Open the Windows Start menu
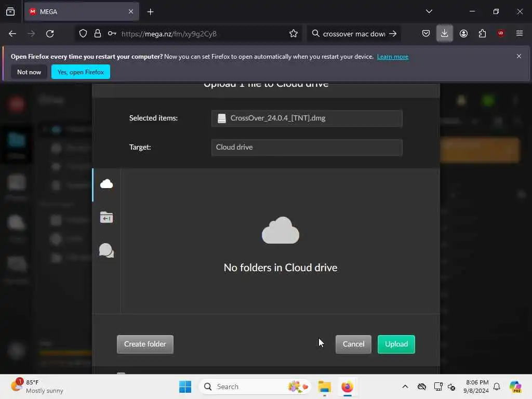Image resolution: width=532 pixels, height=399 pixels. 185,387
